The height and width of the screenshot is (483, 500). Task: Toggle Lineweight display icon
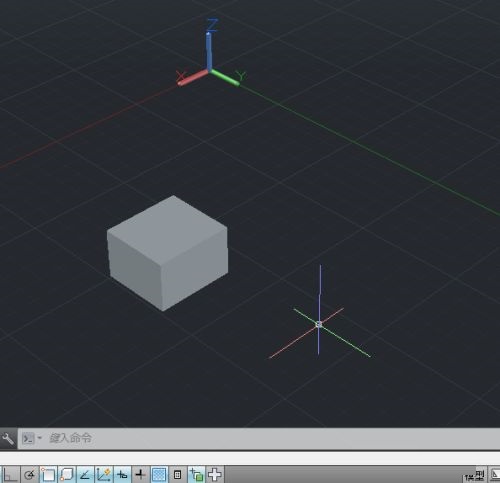(x=141, y=474)
